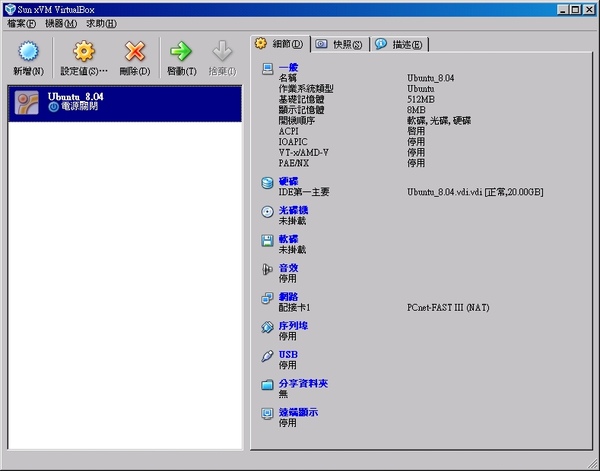Click the power-off status icon under Ubuntu_8.04
This screenshot has height=471, width=600.
click(x=54, y=107)
